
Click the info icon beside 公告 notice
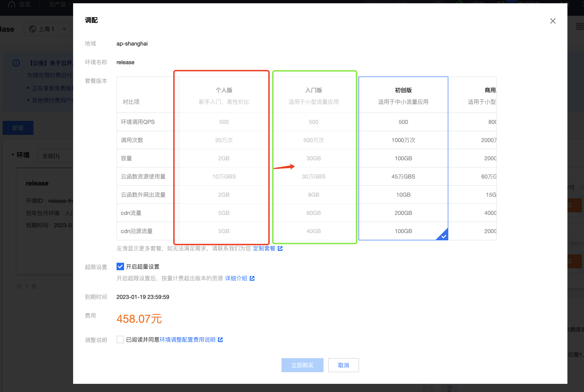[16, 63]
